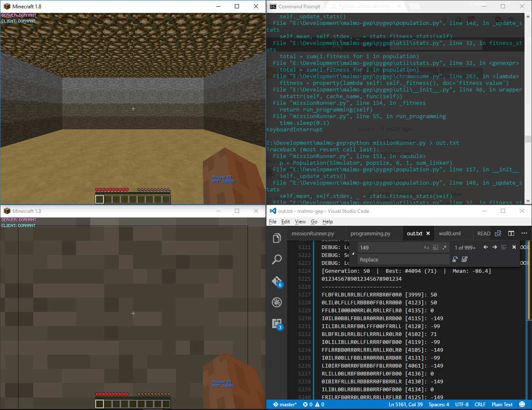532x410 pixels.
Task: Toggle Match Case in find widget
Action: click(x=426, y=247)
